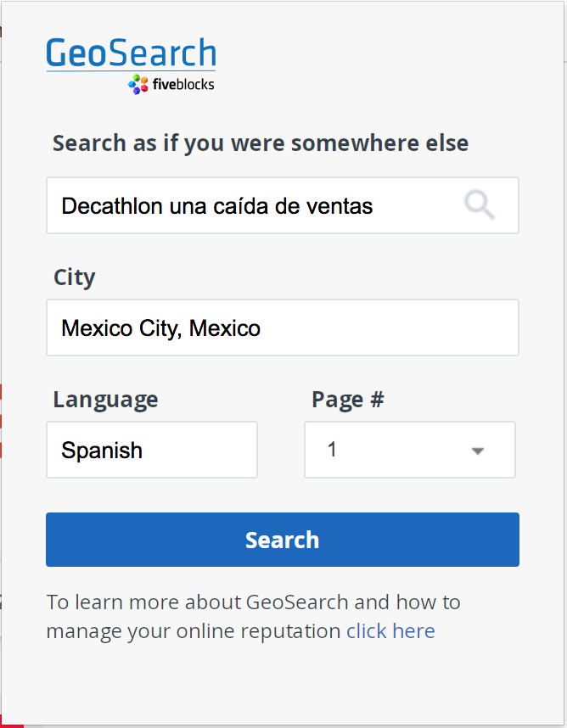Click "Search as if you were somewhere else" heading
567x728 pixels.
click(x=261, y=143)
